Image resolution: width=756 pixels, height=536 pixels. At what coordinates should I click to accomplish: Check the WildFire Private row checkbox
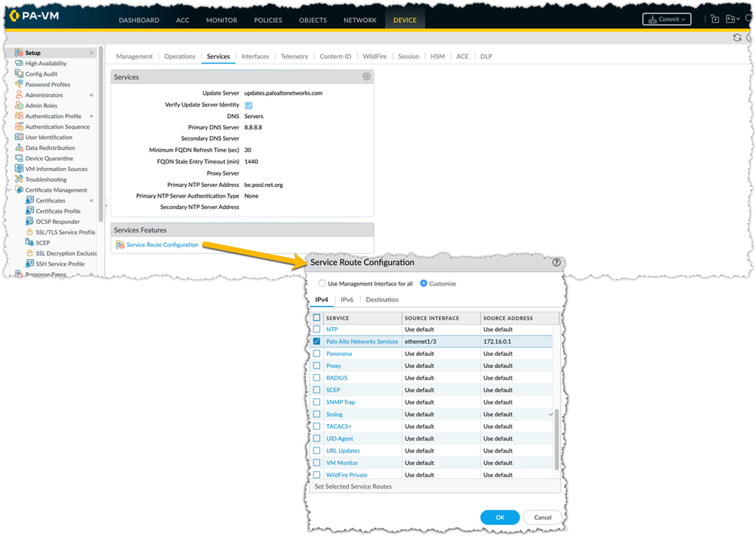click(x=317, y=475)
